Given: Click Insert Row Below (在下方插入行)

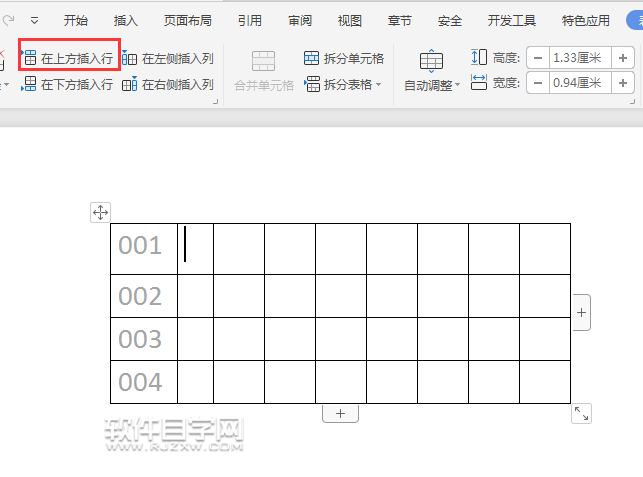Looking at the screenshot, I should (x=68, y=85).
